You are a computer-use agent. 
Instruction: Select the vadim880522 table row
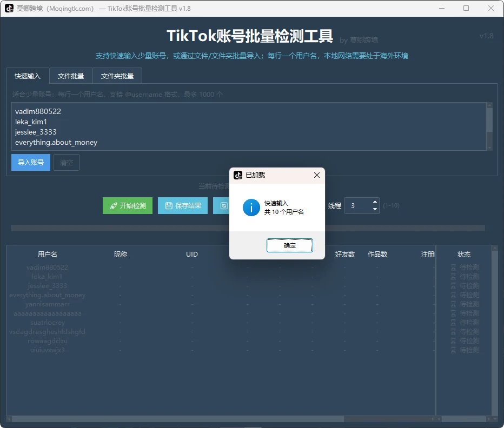coord(221,267)
